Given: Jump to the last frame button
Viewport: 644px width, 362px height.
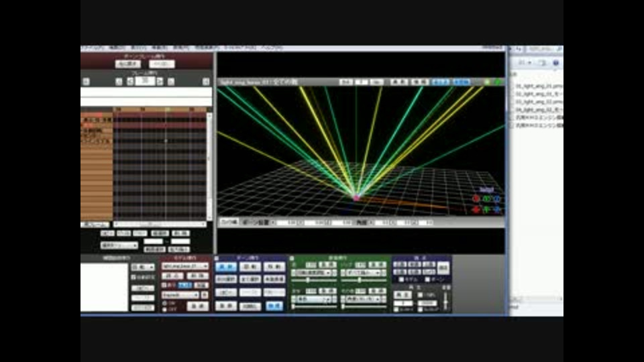Looking at the screenshot, I should point(206,82).
